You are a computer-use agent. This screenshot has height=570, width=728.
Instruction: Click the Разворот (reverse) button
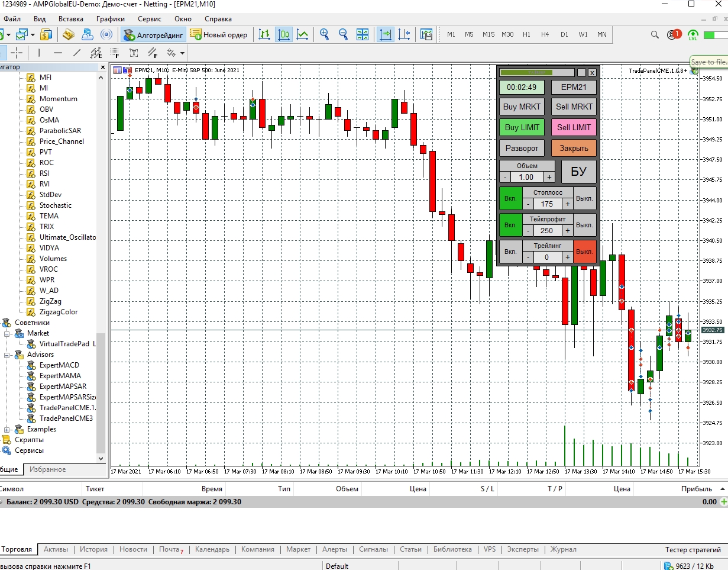click(522, 148)
